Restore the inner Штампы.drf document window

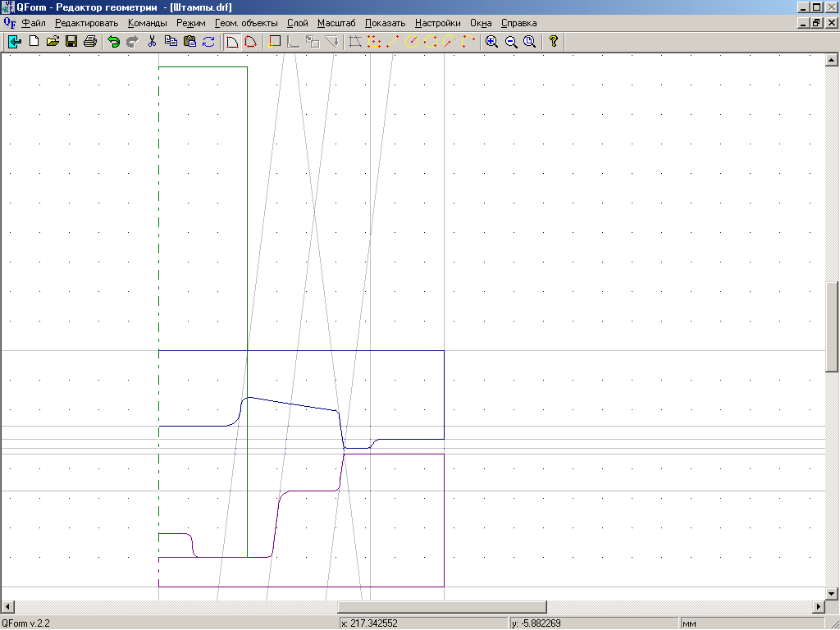(816, 23)
